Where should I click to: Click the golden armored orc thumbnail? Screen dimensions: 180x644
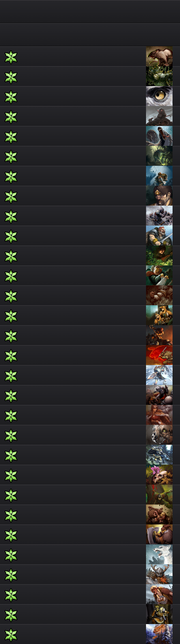[159, 614]
